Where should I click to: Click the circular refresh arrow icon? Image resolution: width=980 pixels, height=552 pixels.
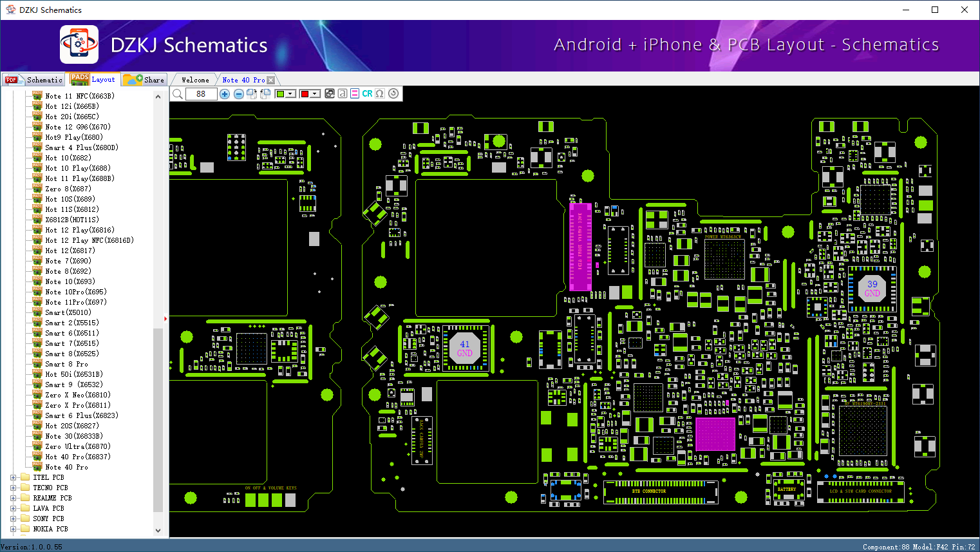393,93
